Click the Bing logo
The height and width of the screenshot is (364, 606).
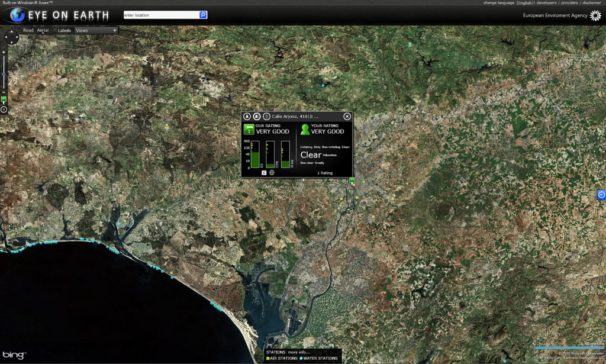click(x=14, y=355)
